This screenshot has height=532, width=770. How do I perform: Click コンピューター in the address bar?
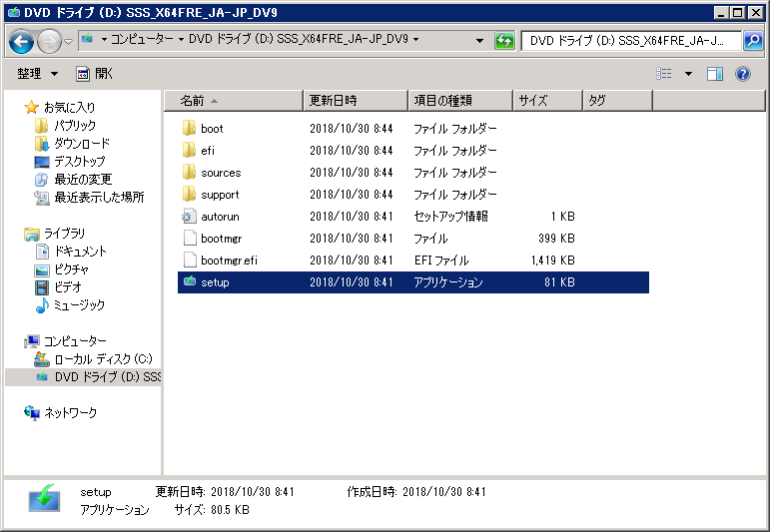[143, 39]
